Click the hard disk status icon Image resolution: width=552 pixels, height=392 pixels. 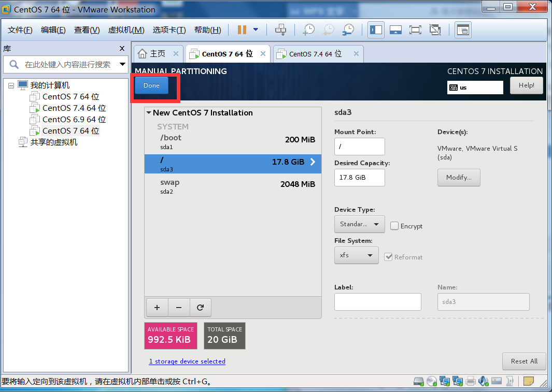click(419, 381)
